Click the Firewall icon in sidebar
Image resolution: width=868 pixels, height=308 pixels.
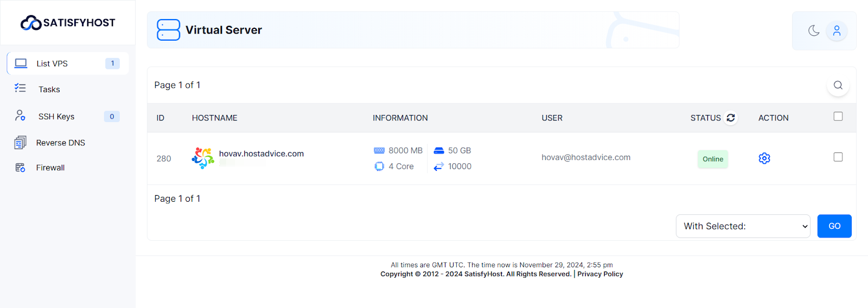click(20, 168)
